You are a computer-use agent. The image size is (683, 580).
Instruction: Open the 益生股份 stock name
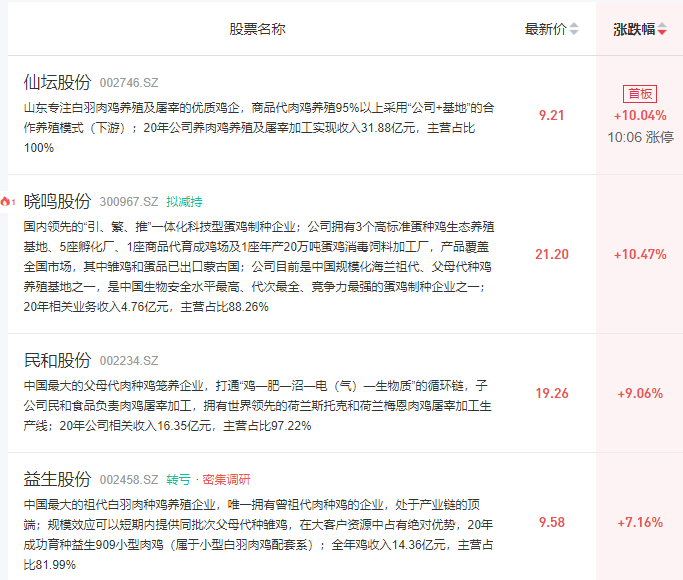pyautogui.click(x=57, y=479)
